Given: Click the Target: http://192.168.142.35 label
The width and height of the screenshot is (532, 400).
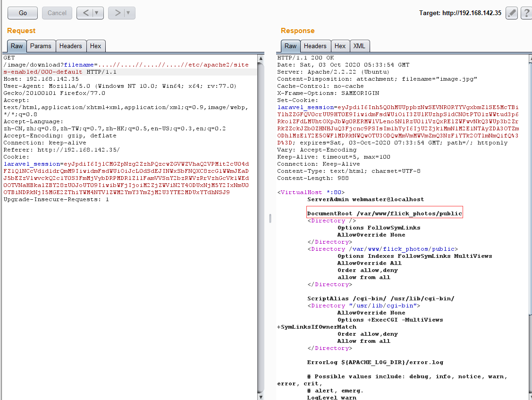Looking at the screenshot, I should [x=460, y=13].
